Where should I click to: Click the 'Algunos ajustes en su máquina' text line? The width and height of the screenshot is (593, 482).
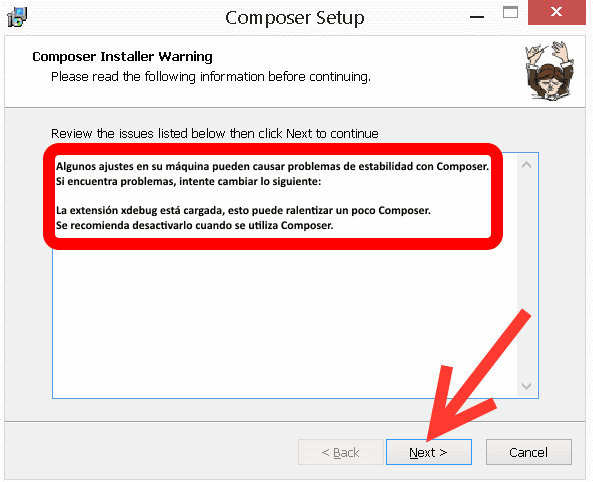(x=272, y=166)
